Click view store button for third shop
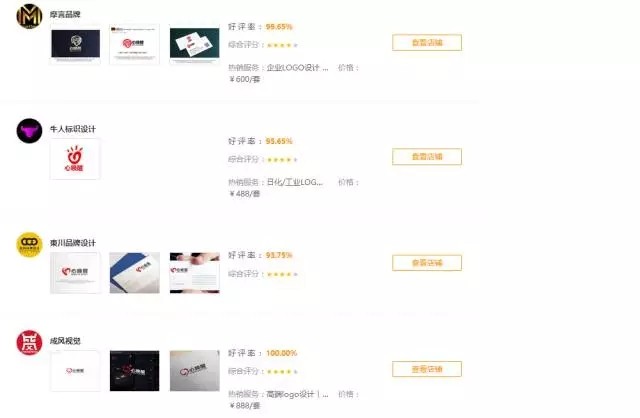 [427, 263]
